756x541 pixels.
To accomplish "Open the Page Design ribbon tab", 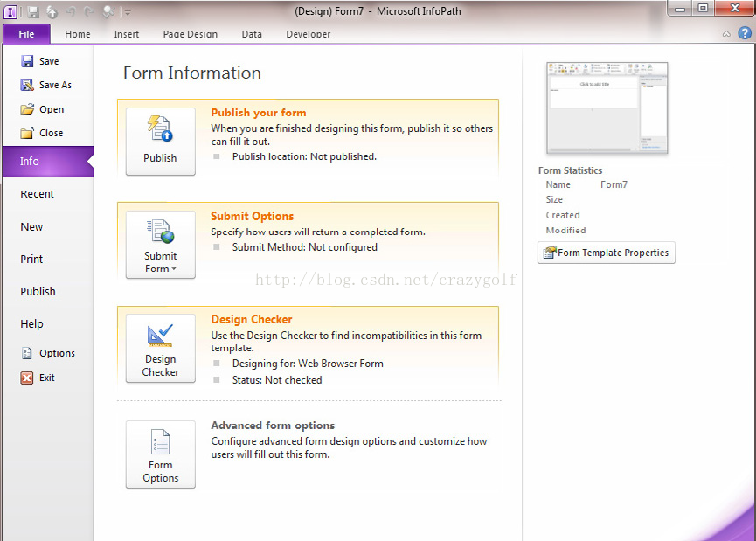I will click(190, 34).
